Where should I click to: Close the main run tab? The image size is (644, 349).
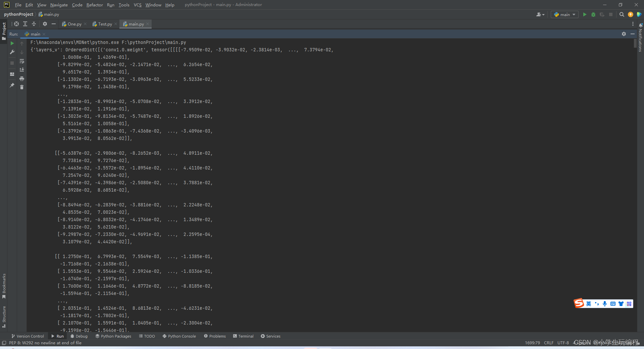44,34
